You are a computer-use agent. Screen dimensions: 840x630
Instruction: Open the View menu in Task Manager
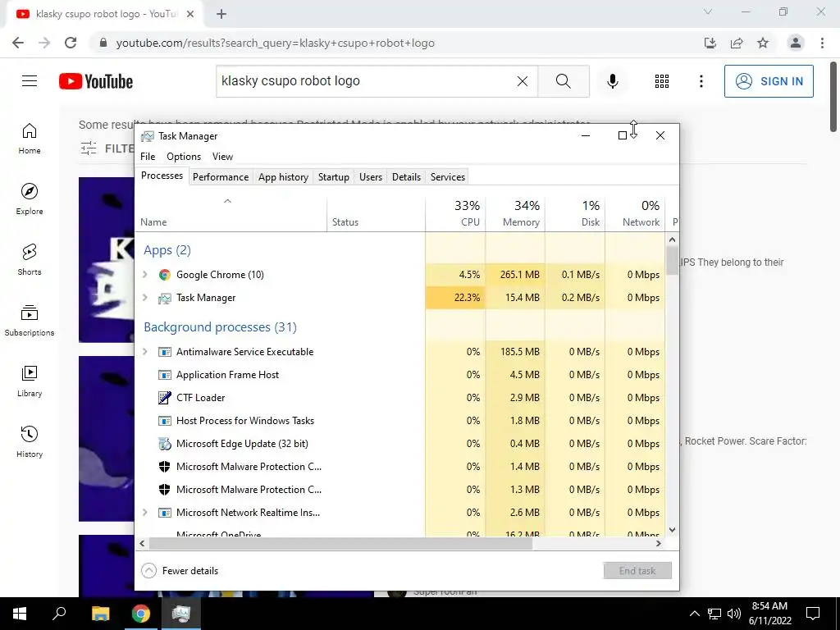tap(222, 157)
